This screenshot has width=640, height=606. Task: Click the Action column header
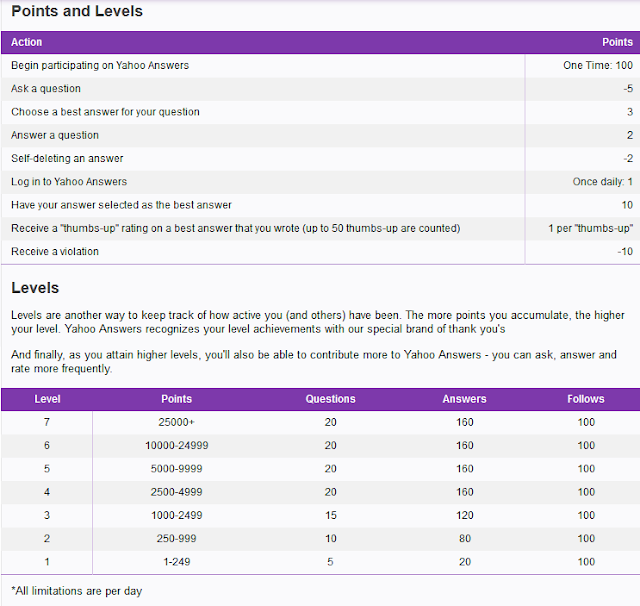pos(27,42)
